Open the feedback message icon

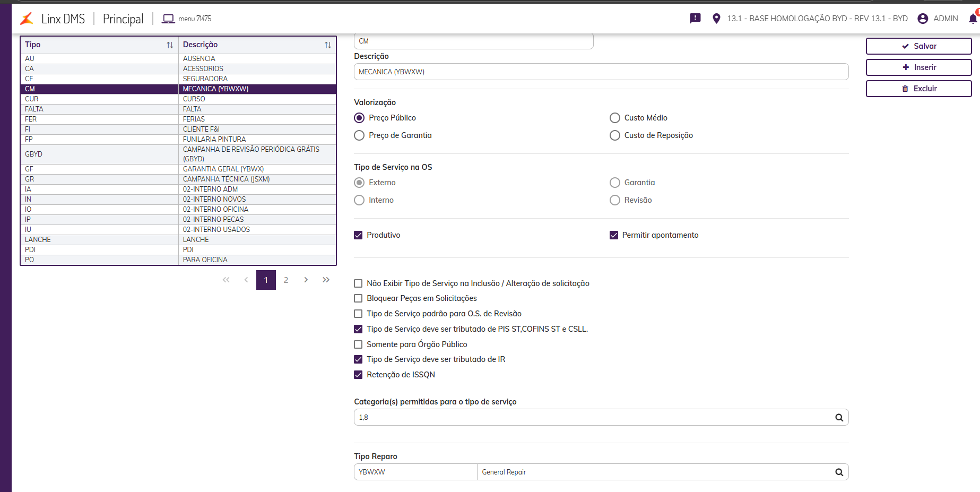click(695, 19)
